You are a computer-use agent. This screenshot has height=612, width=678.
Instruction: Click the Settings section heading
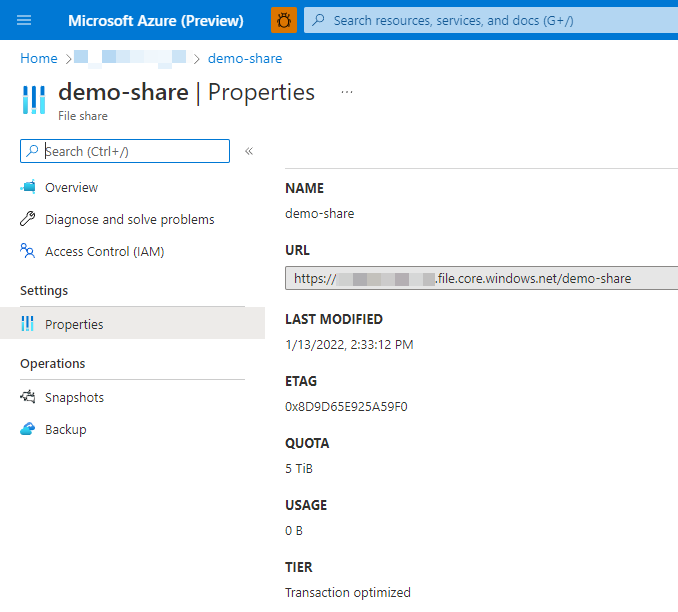pos(44,291)
